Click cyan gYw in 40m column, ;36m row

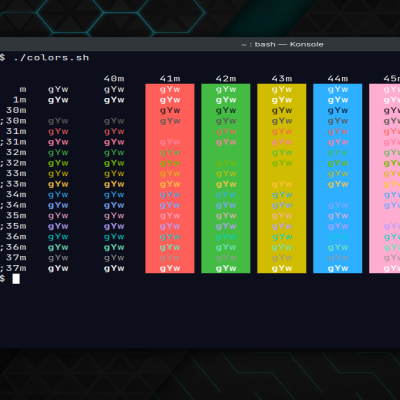(x=114, y=247)
